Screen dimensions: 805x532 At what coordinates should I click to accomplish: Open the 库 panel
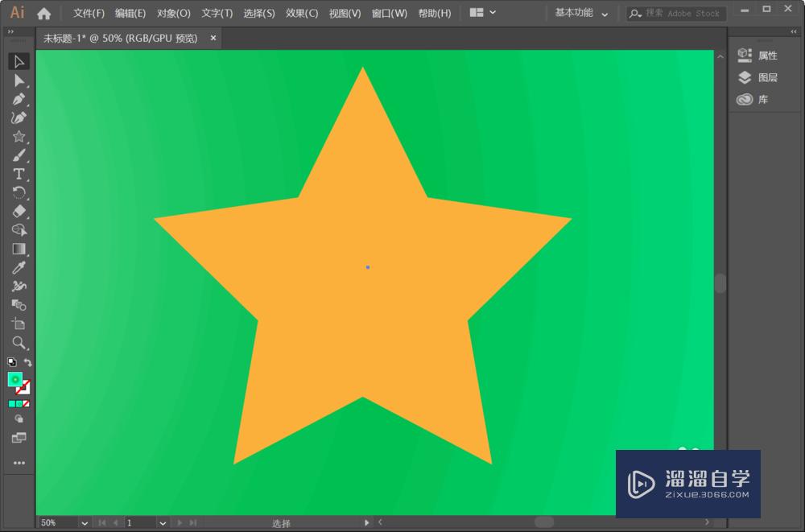(753, 100)
